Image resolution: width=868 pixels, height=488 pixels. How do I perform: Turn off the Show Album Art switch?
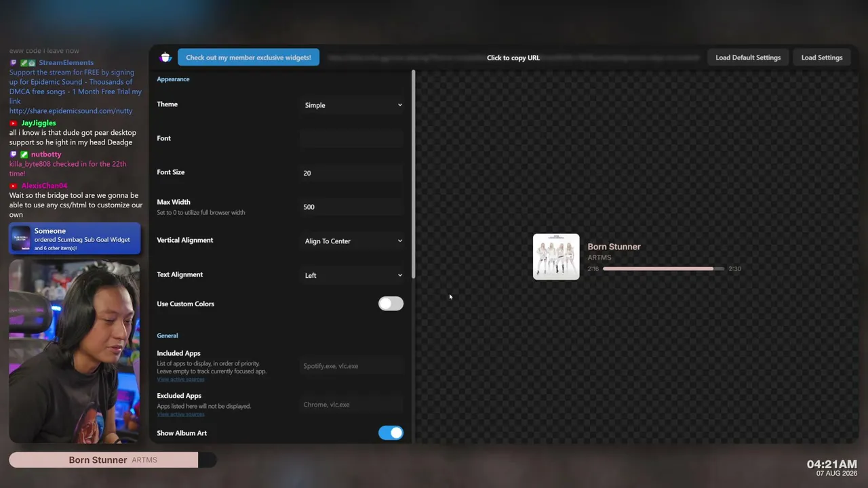tap(391, 432)
